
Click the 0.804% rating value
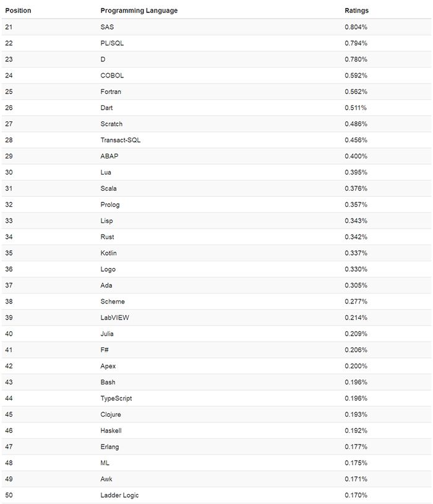(356, 27)
